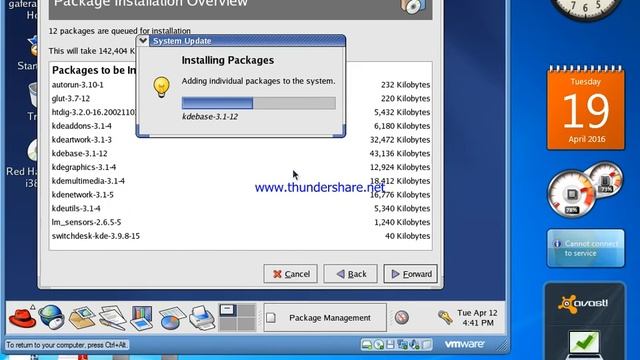Click the VMware CD-ROM status icon
Screen dimensions: 640x360
[379, 345]
